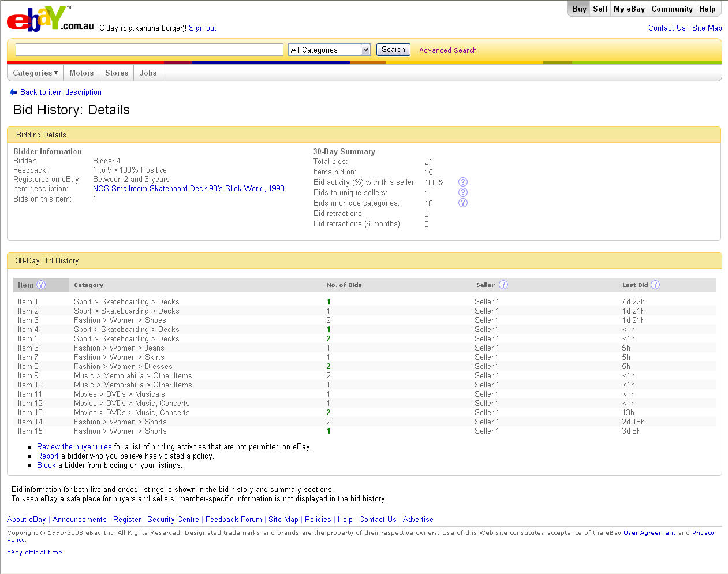The width and height of the screenshot is (728, 574).
Task: Open help for Bid activity with this seller
Action: coord(463,182)
